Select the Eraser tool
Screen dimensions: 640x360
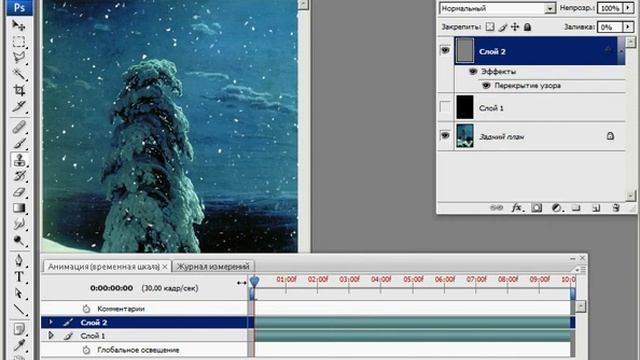(19, 192)
